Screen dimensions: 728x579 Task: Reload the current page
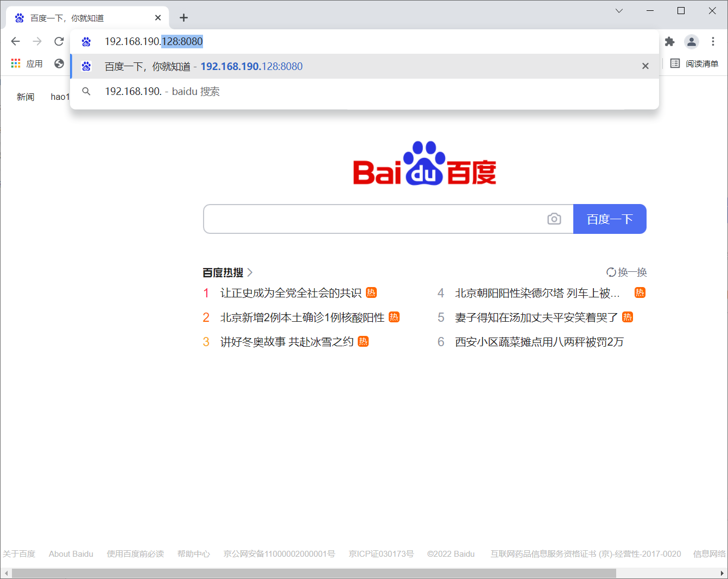coord(59,41)
